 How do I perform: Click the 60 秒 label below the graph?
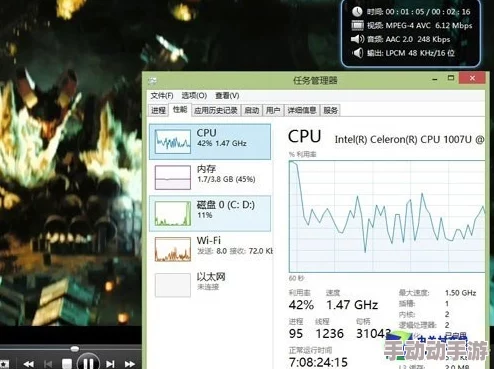297,278
